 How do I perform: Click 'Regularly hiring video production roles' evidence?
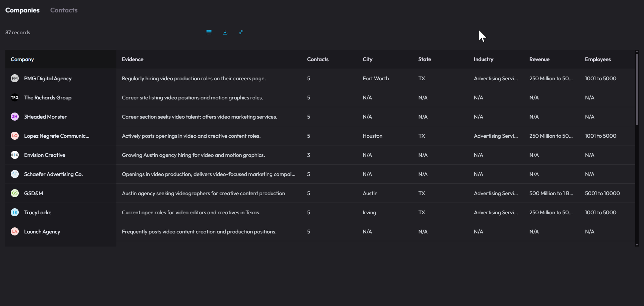194,78
